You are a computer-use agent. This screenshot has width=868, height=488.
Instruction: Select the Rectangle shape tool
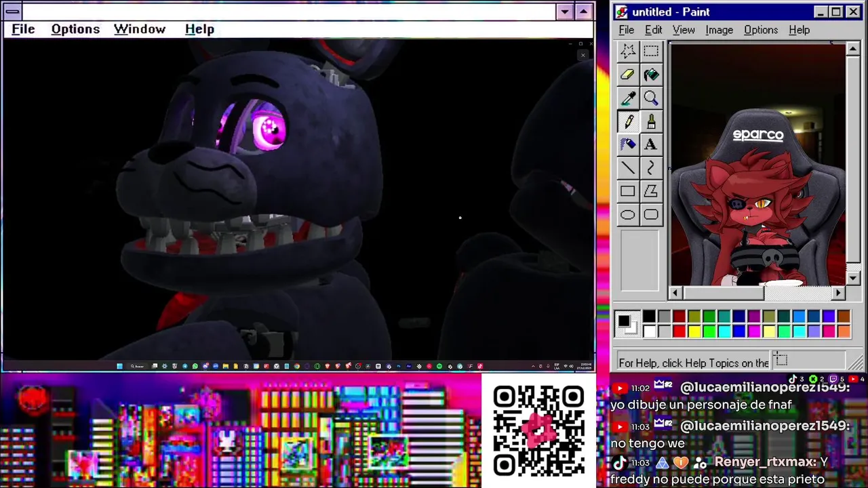[628, 192]
